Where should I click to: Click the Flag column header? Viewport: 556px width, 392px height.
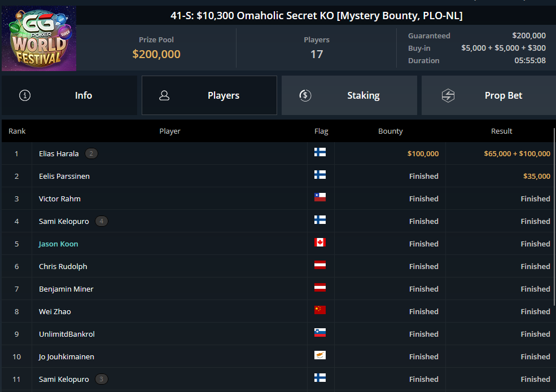(x=321, y=131)
